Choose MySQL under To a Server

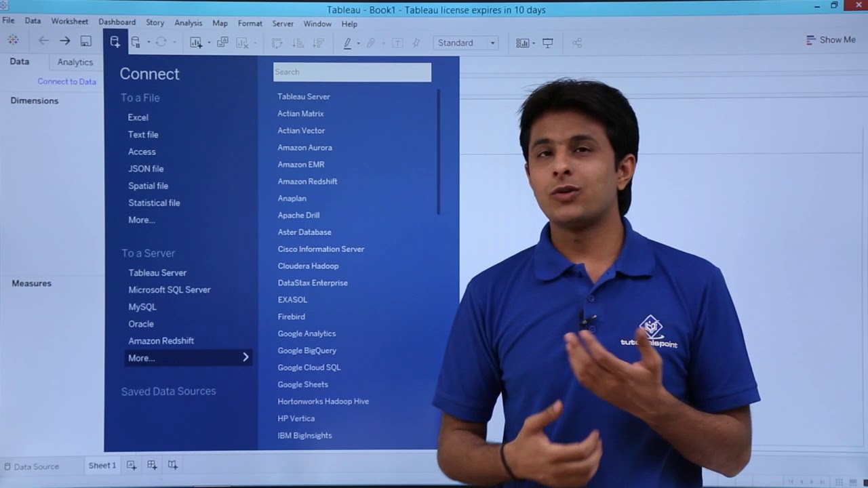tap(142, 307)
